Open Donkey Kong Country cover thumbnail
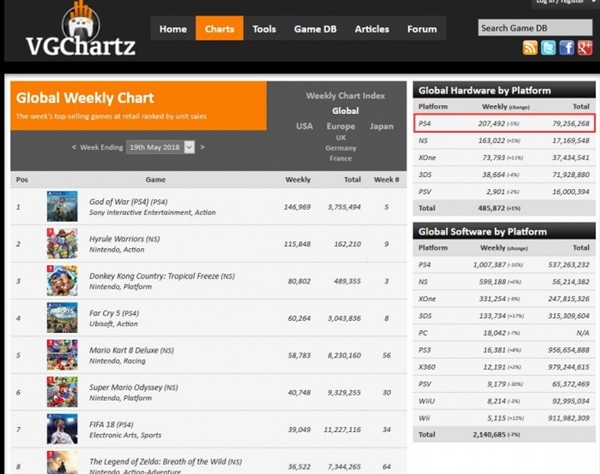 tap(62, 281)
